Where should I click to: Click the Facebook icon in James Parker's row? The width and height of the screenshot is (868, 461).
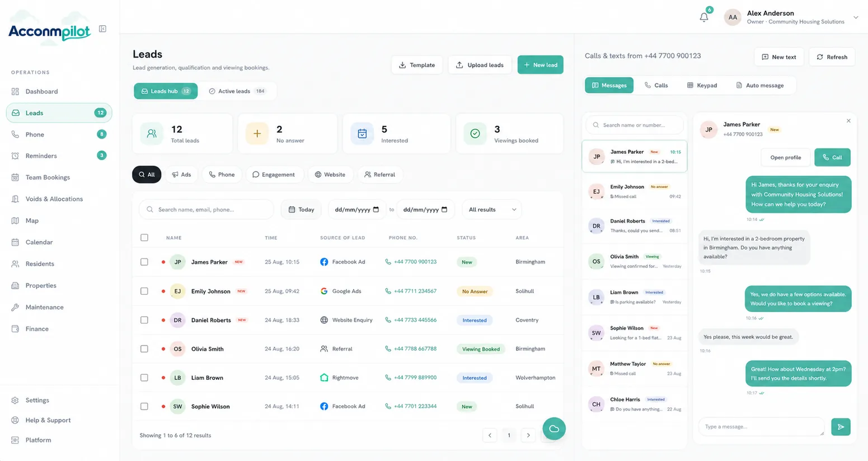point(324,262)
